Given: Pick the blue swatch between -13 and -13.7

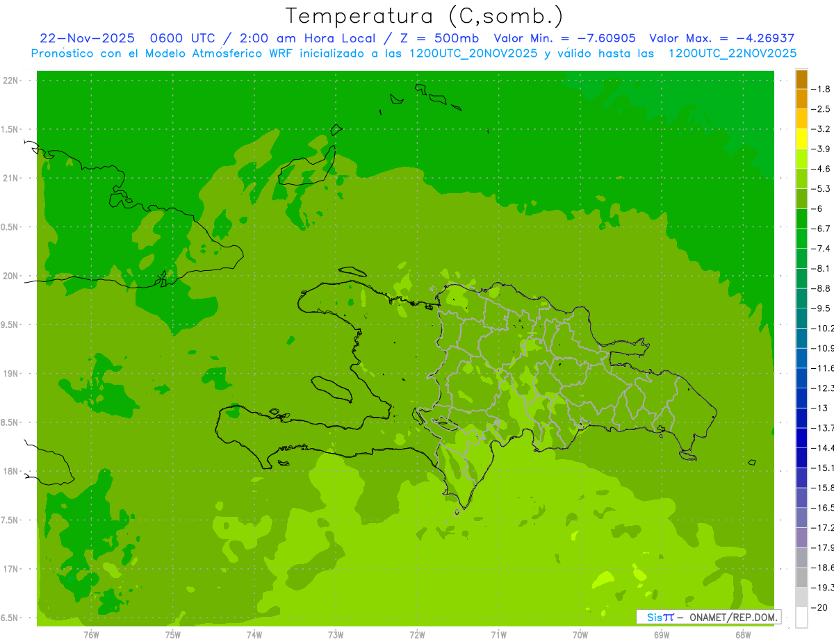Looking at the screenshot, I should (x=801, y=418).
